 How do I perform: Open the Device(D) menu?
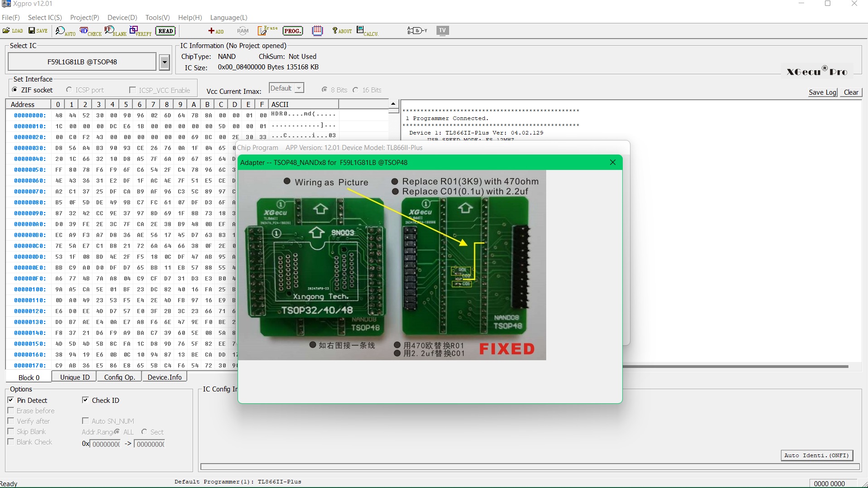(122, 17)
